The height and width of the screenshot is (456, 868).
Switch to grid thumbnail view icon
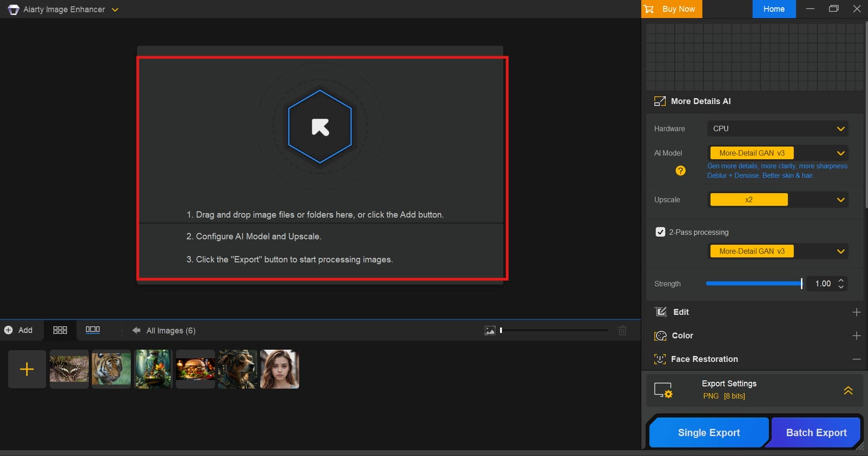[x=60, y=330]
